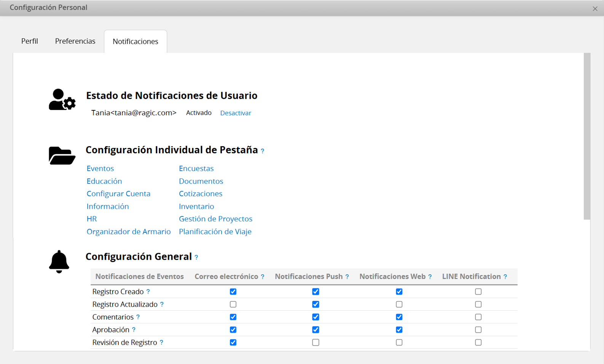The height and width of the screenshot is (364, 604).
Task: Uncheck web notification for Comentarios
Action: tap(399, 317)
